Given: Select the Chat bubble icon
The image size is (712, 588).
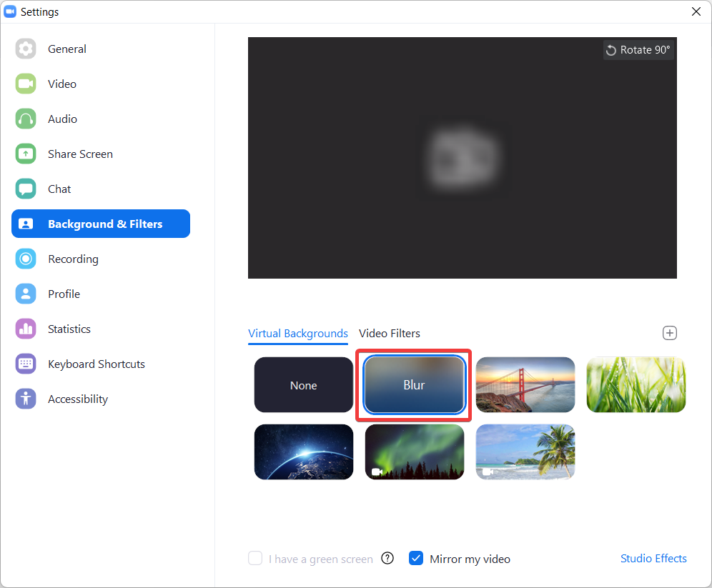Looking at the screenshot, I should pyautogui.click(x=26, y=189).
